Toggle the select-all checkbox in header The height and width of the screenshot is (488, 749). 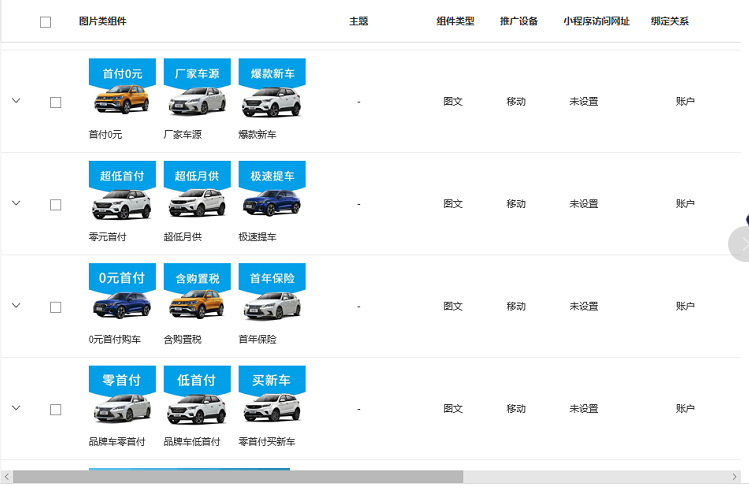45,22
